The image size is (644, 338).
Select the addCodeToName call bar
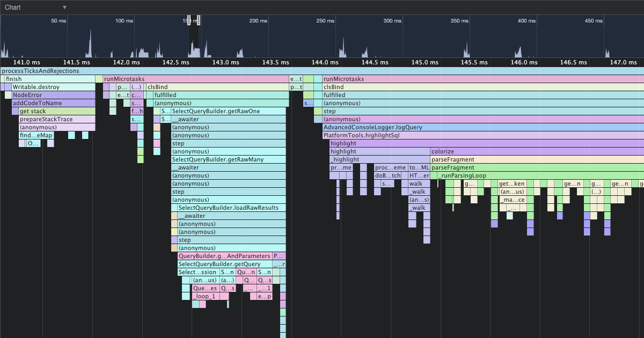pos(53,103)
